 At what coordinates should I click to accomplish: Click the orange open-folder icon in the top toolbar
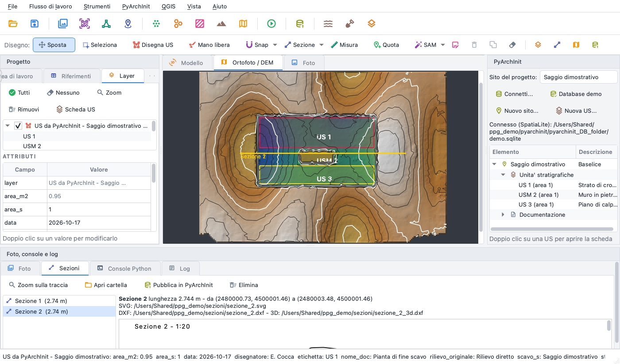(13, 24)
